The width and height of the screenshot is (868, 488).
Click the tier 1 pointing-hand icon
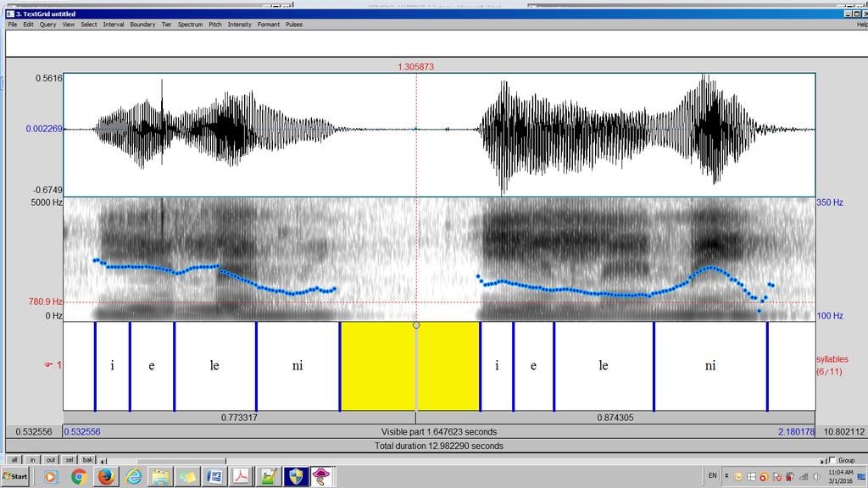click(x=48, y=365)
